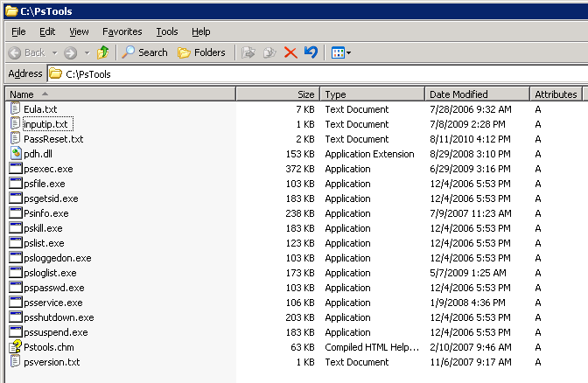588x383 pixels.
Task: Sort by the Type column header
Action: (373, 94)
